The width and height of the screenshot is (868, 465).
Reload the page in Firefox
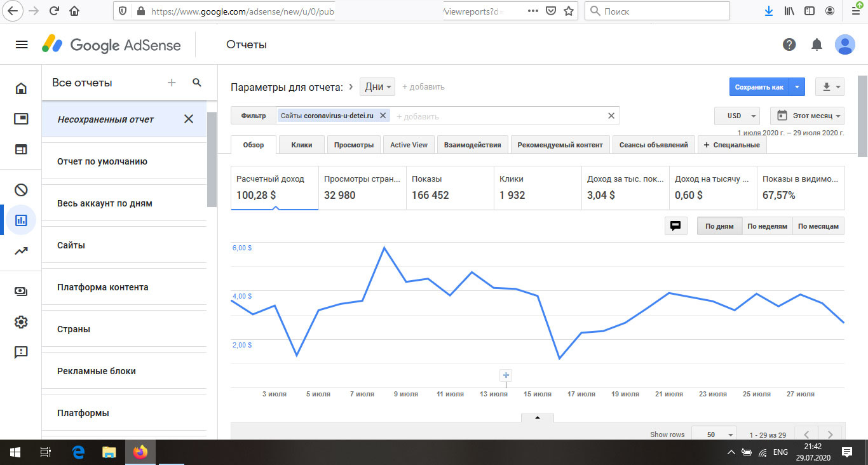(54, 11)
